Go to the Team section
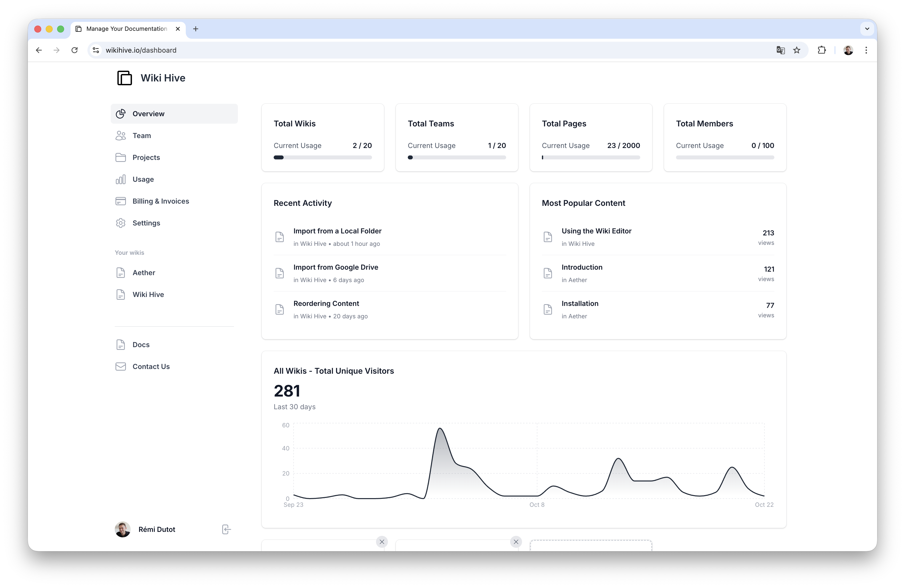 point(142,136)
